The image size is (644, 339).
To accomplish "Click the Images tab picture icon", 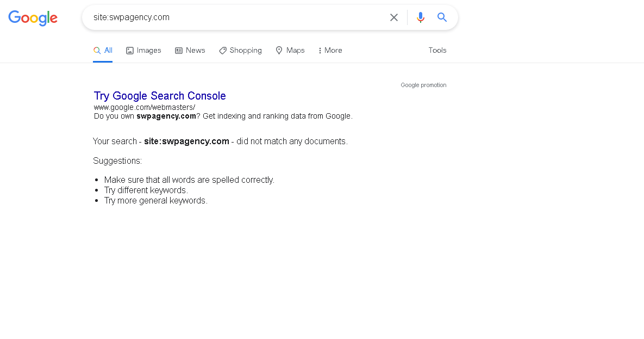I will 130,51.
